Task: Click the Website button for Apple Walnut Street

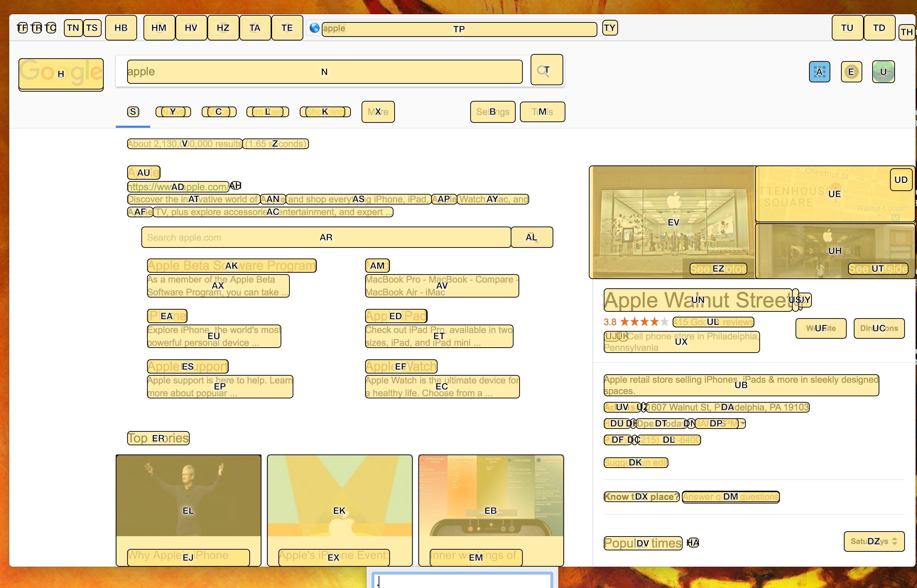Action: pyautogui.click(x=821, y=328)
